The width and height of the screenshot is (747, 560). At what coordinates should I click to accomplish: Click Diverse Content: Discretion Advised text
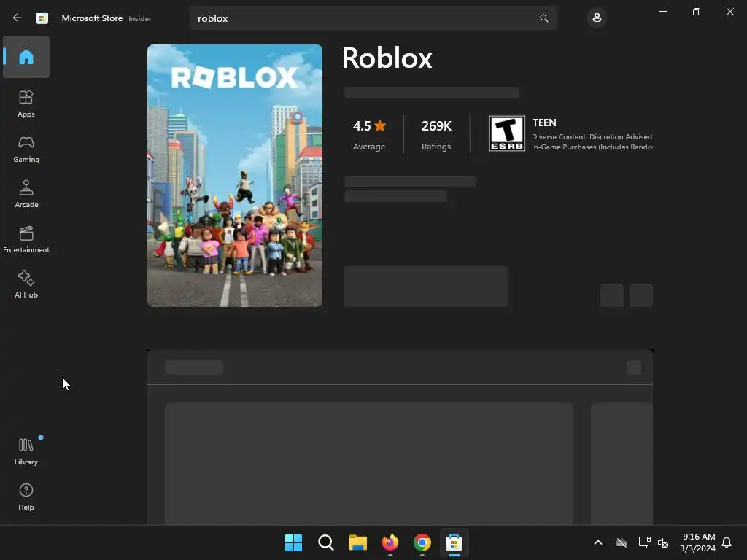point(592,136)
